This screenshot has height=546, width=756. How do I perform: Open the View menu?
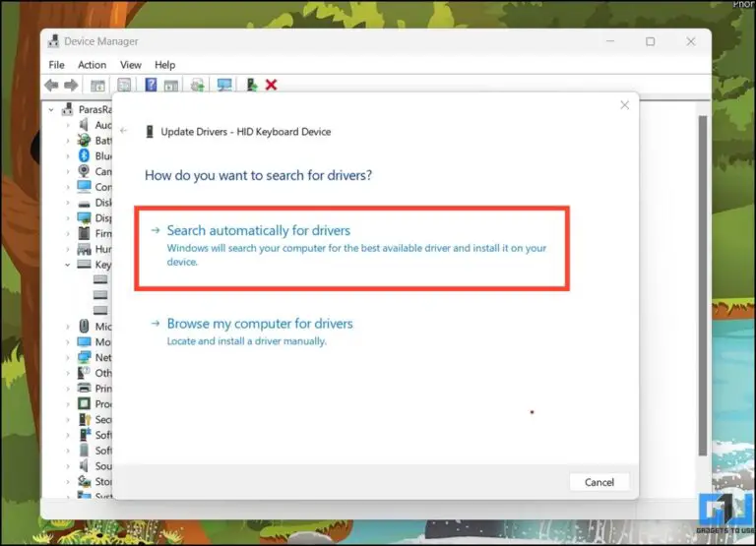click(x=131, y=65)
